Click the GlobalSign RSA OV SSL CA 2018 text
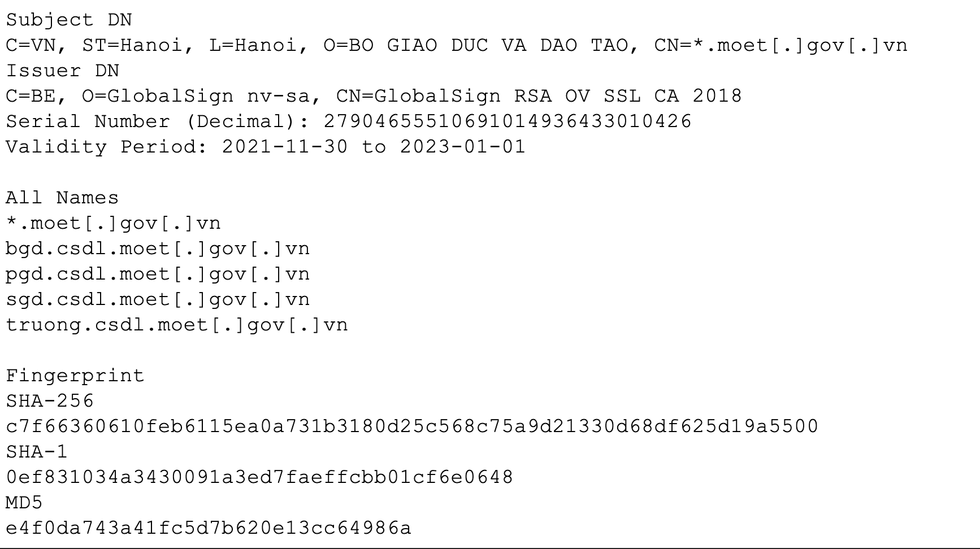 (558, 97)
